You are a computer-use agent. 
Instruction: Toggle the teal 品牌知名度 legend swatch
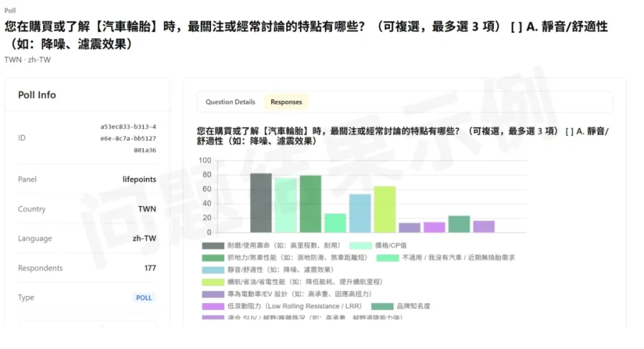382,306
